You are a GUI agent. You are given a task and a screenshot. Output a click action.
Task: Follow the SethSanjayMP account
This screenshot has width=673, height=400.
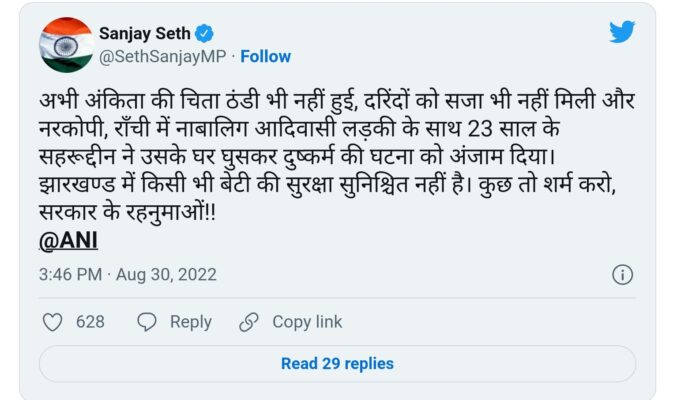tap(265, 56)
